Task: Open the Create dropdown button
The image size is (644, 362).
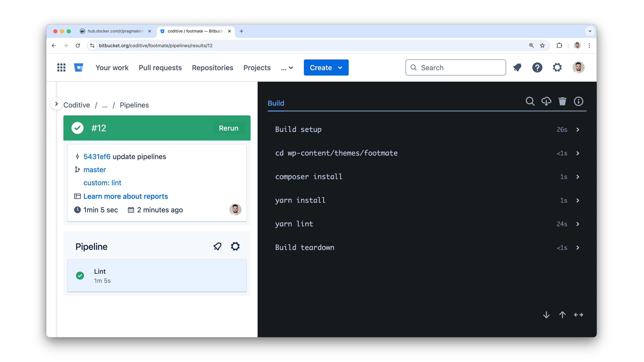Action: 326,67
